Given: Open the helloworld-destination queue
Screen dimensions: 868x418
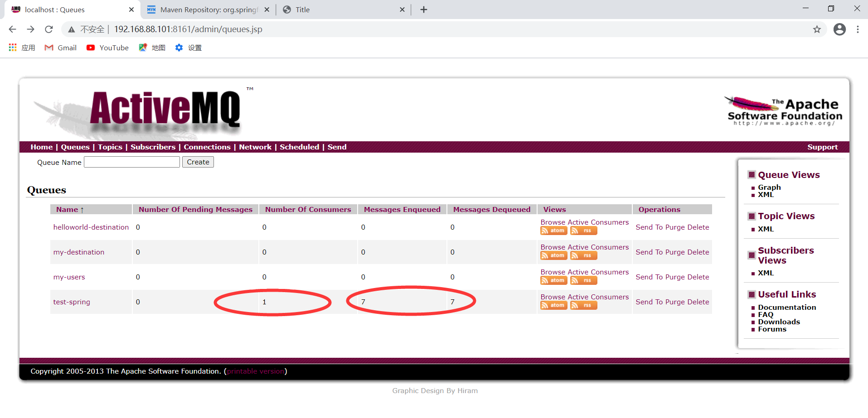Looking at the screenshot, I should [91, 227].
